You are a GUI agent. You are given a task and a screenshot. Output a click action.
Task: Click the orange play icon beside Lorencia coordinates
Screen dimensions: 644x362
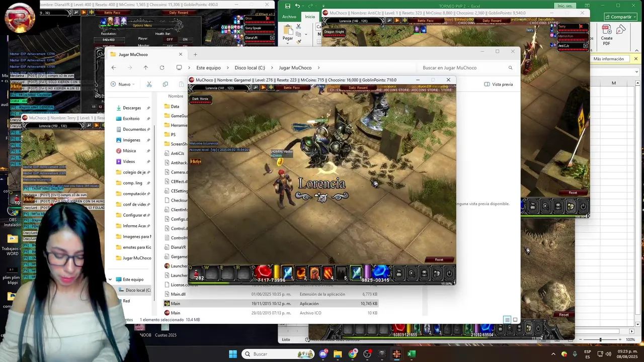pos(263,87)
